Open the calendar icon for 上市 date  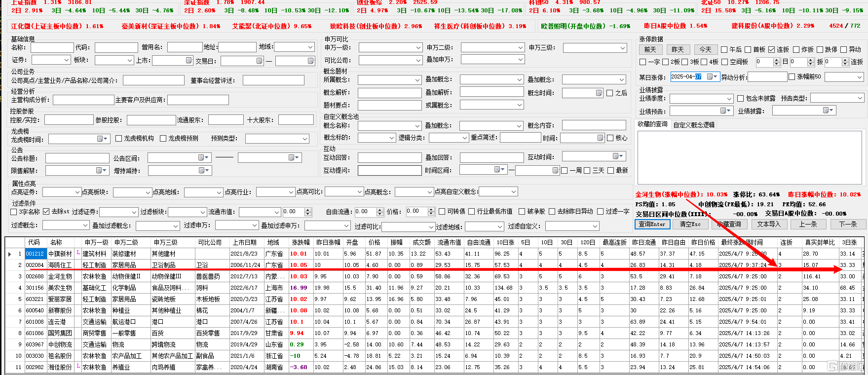[189, 60]
